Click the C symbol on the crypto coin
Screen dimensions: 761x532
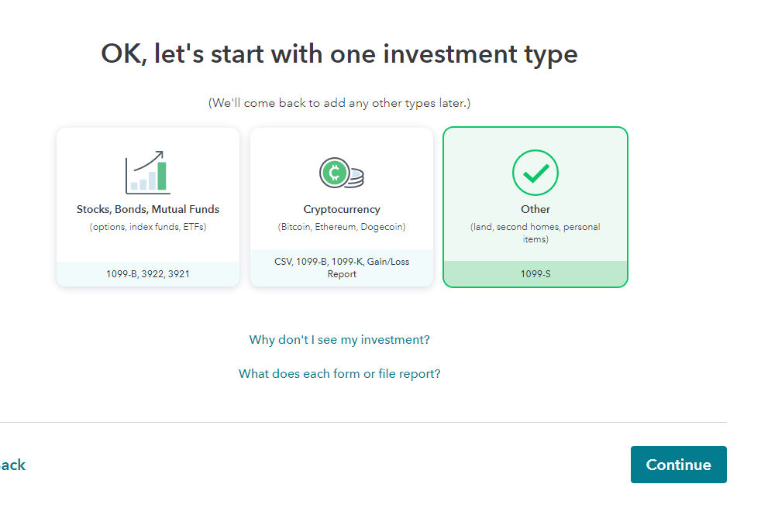point(334,173)
